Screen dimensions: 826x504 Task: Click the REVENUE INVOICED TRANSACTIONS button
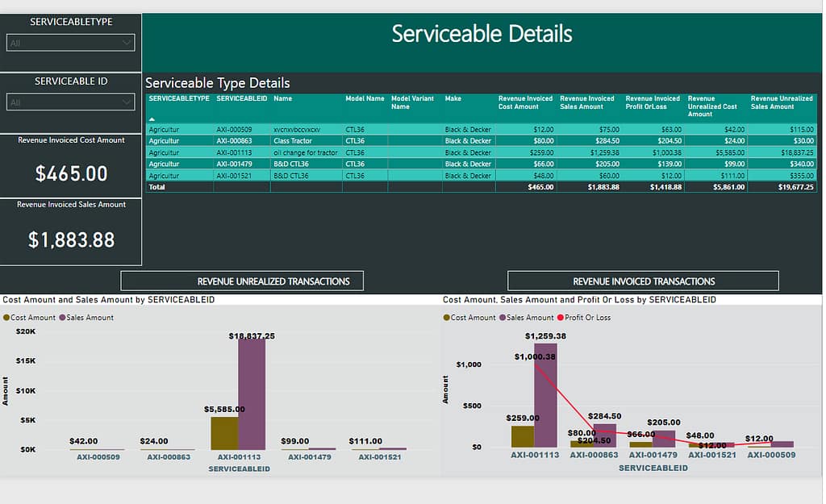[x=643, y=281]
